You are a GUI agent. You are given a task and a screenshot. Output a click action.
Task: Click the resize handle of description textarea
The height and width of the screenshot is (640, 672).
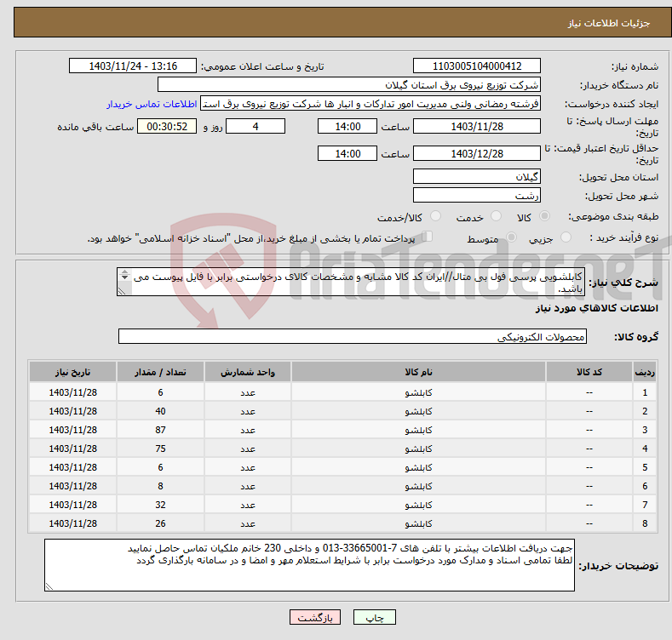pos(122,291)
